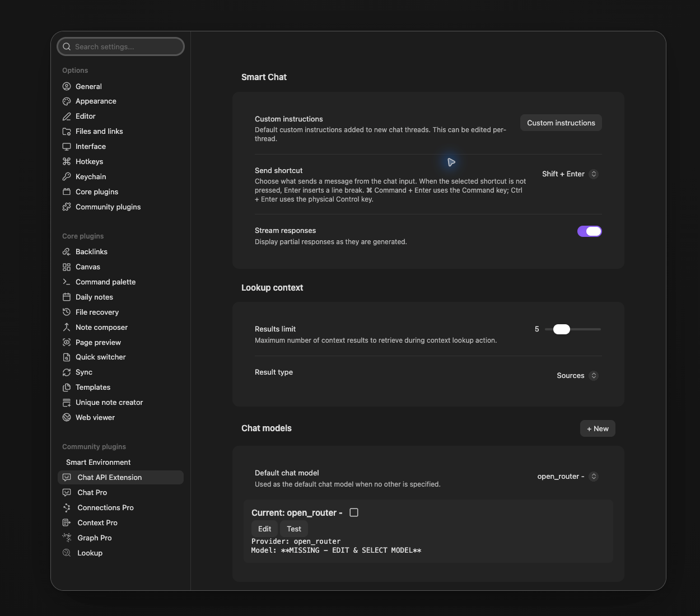
Task: Open the Connections Pro plugin settings
Action: pyautogui.click(x=120, y=508)
